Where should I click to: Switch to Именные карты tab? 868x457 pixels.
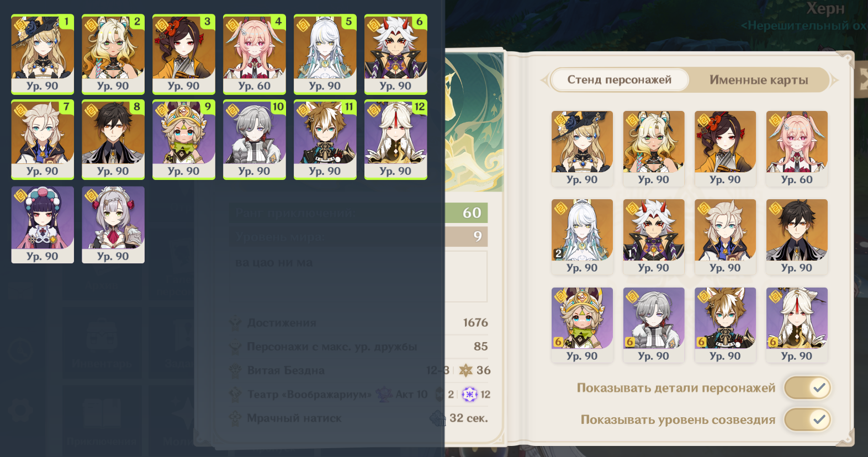click(x=759, y=80)
